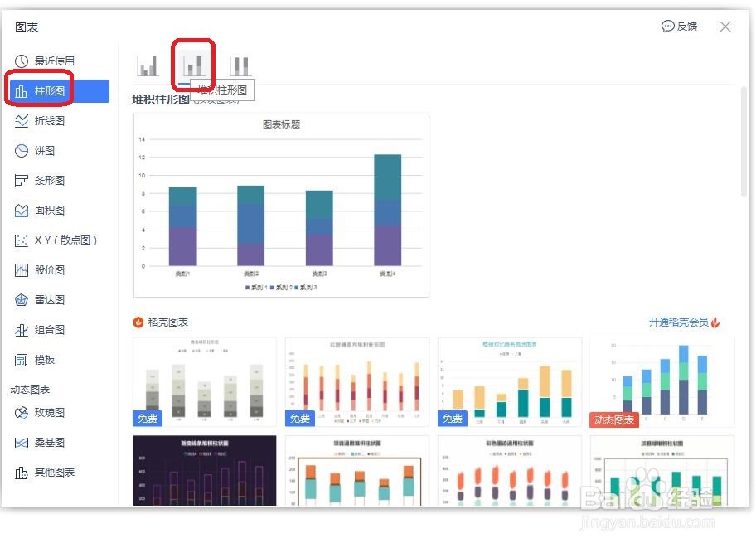Click the clock icon beside 最近使用
756x548 pixels.
point(22,61)
